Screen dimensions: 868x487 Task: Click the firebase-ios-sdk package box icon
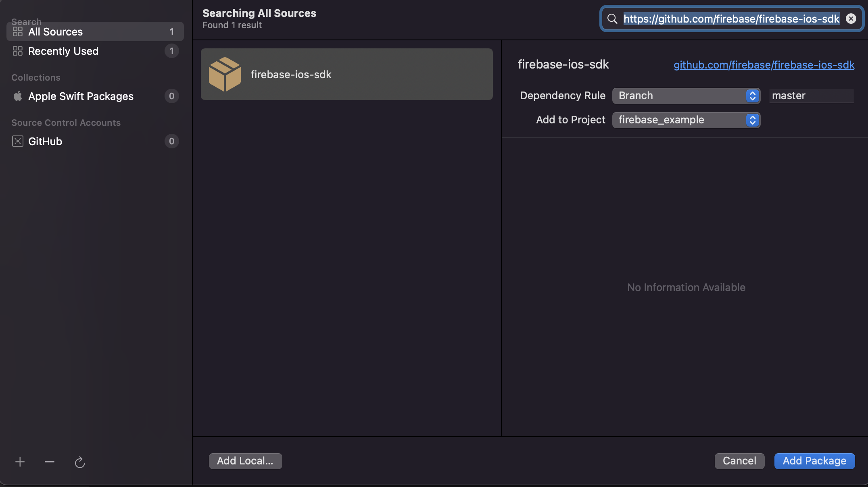tap(225, 75)
